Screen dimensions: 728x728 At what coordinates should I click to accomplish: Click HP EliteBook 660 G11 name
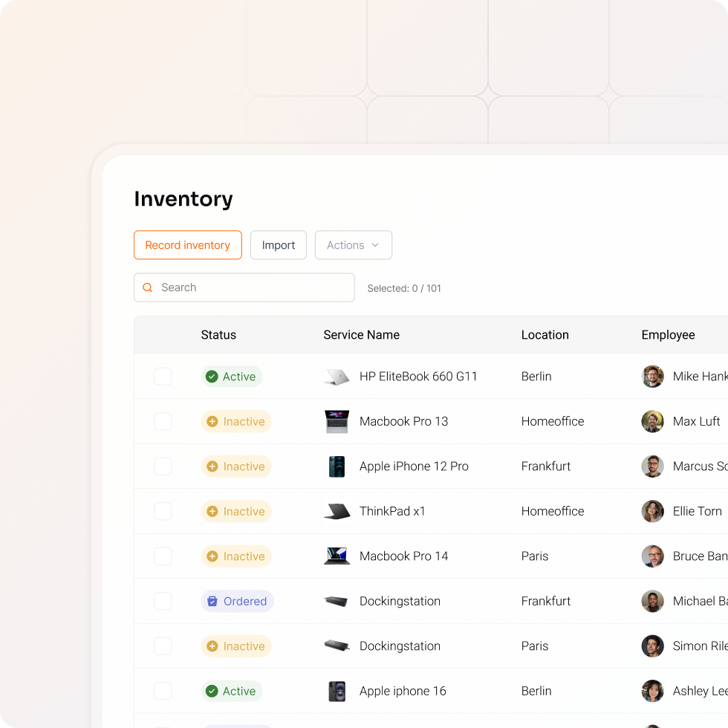418,377
